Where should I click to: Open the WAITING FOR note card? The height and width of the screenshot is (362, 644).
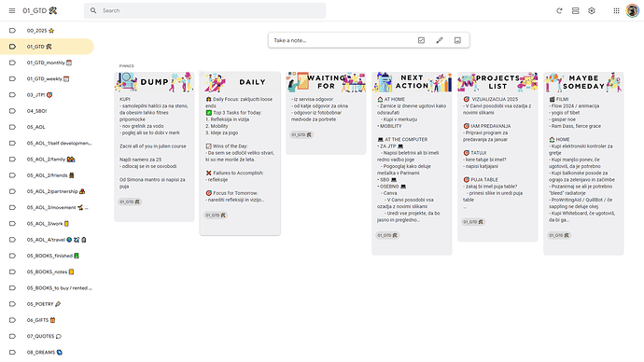[326, 113]
